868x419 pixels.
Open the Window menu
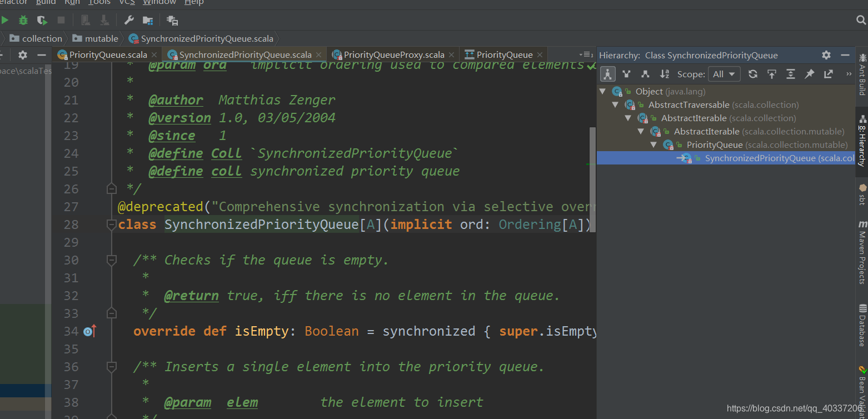[x=159, y=2]
